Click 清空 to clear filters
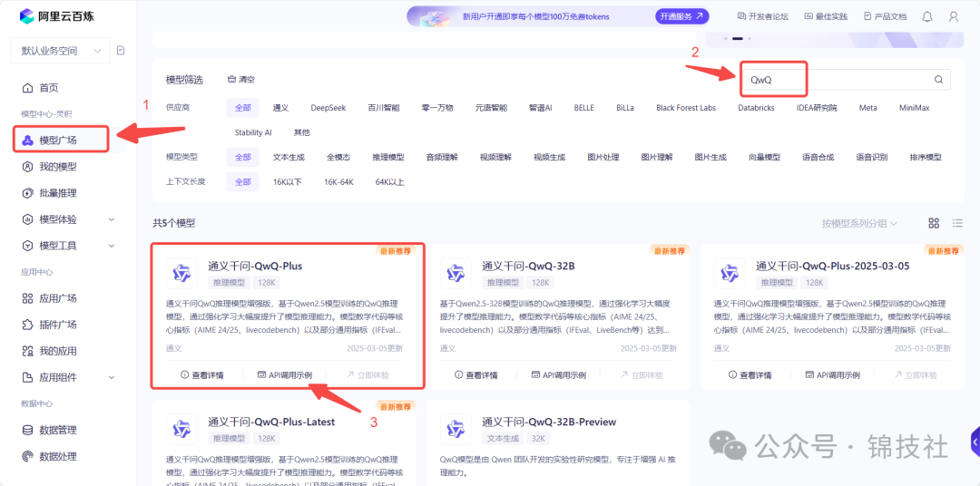 click(241, 79)
